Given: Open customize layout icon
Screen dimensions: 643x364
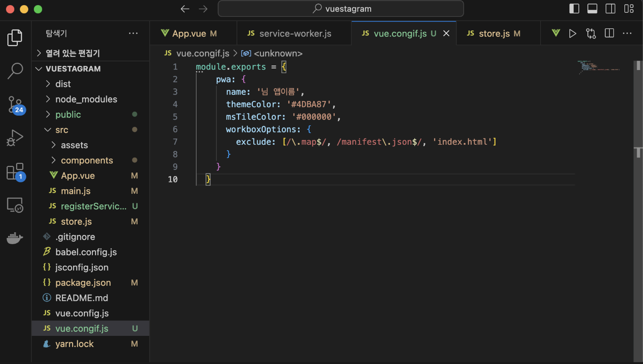Looking at the screenshot, I should pyautogui.click(x=629, y=9).
